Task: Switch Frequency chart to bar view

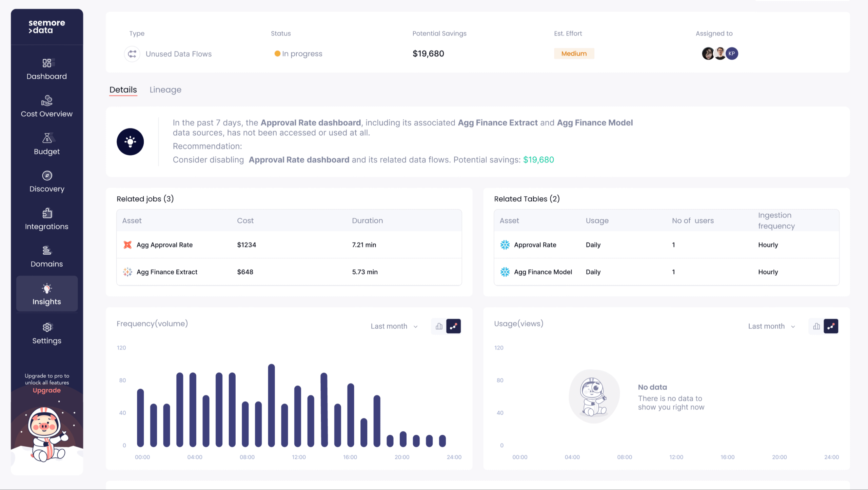Action: 439,326
